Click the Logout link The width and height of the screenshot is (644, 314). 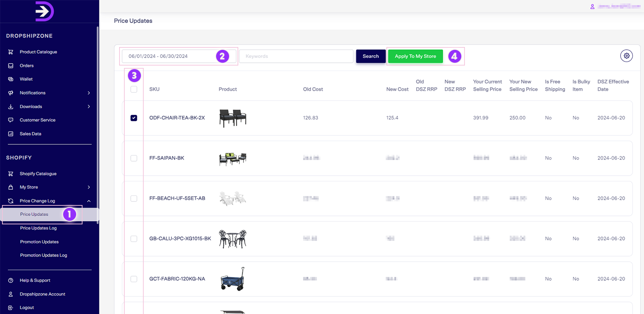pos(27,308)
